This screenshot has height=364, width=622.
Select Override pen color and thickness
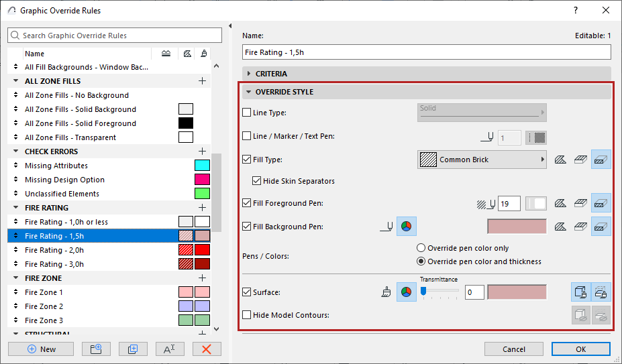pos(421,261)
